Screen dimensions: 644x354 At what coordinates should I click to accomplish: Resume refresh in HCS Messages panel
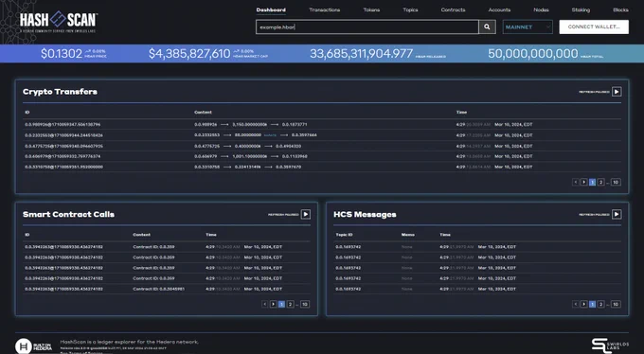[617, 214]
